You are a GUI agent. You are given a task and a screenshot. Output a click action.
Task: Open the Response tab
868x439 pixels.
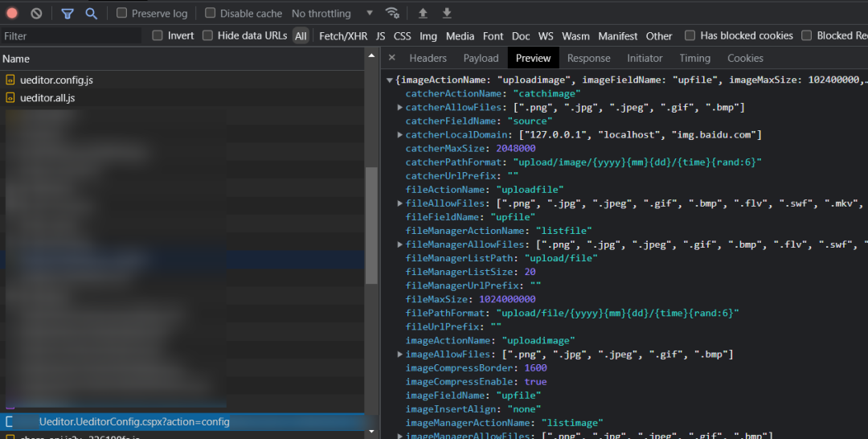tap(588, 58)
